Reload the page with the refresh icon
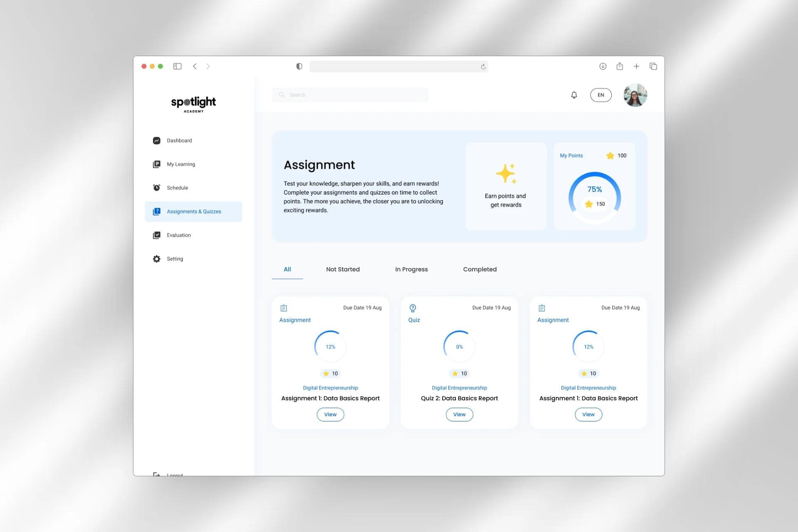798x532 pixels. pyautogui.click(x=483, y=66)
